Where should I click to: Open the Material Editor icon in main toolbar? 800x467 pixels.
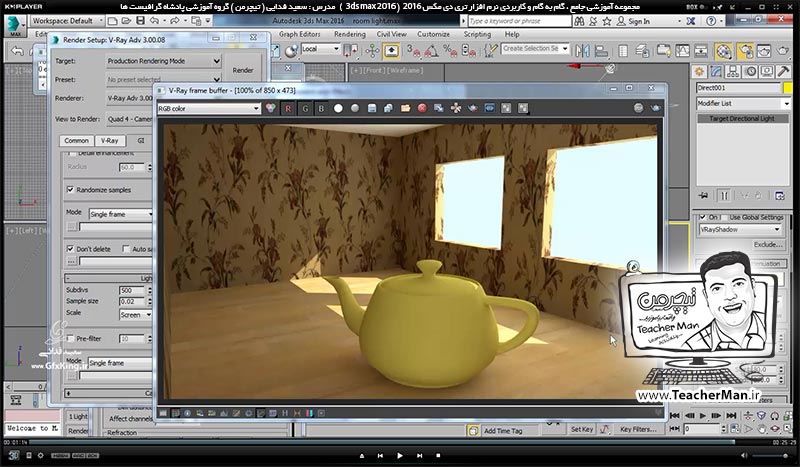[x=723, y=51]
